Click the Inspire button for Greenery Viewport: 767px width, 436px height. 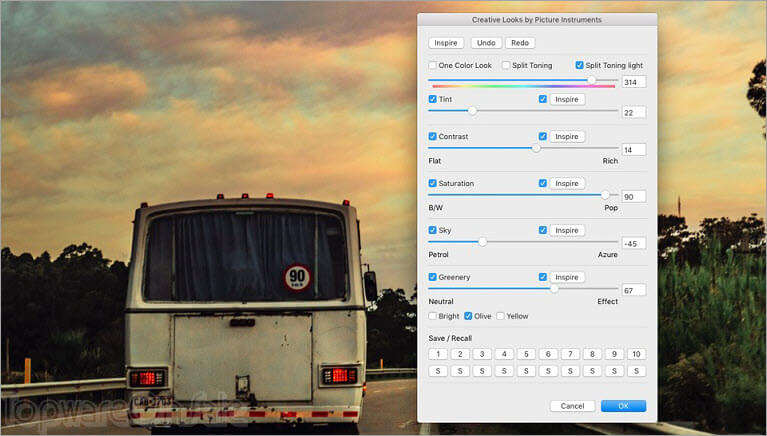click(567, 277)
